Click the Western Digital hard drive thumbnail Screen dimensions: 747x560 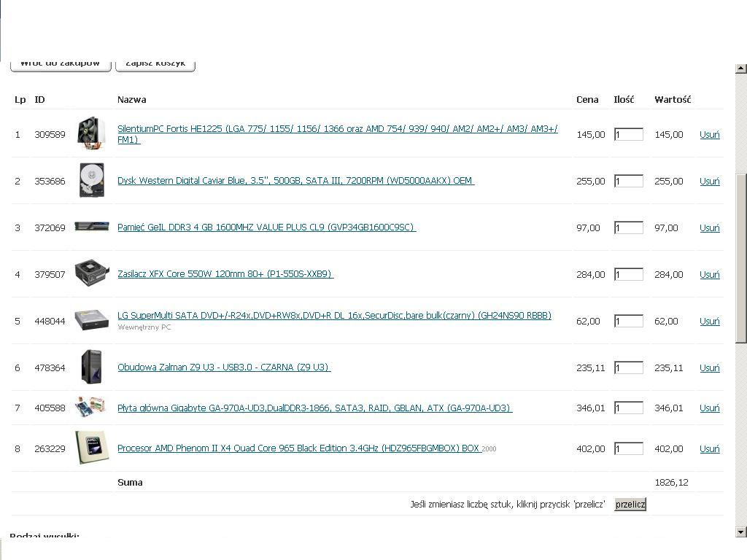(91, 180)
